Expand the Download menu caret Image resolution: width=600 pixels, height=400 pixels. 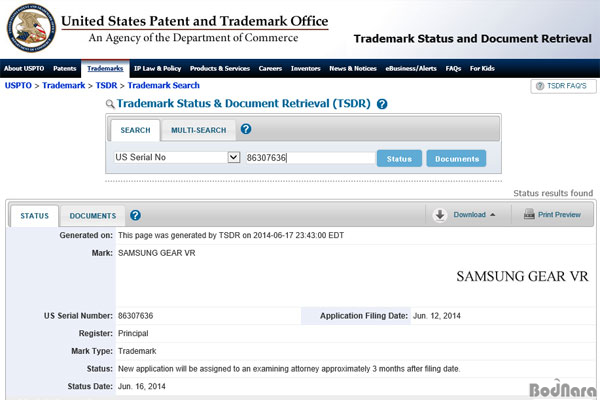point(492,215)
